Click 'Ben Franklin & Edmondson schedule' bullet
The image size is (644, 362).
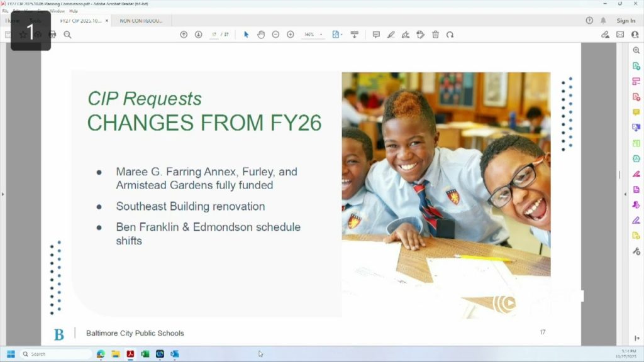click(x=208, y=227)
